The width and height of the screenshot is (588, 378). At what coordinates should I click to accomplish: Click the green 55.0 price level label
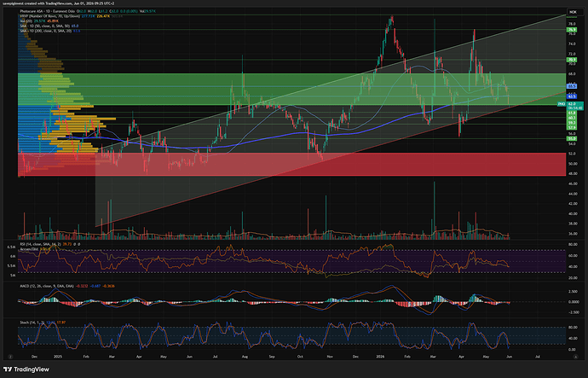click(572, 138)
